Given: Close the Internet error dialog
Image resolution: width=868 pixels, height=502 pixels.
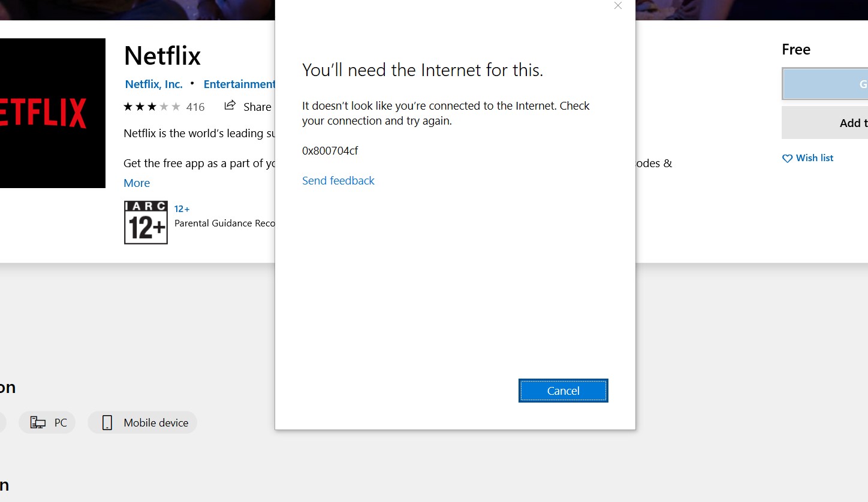Looking at the screenshot, I should point(618,5).
